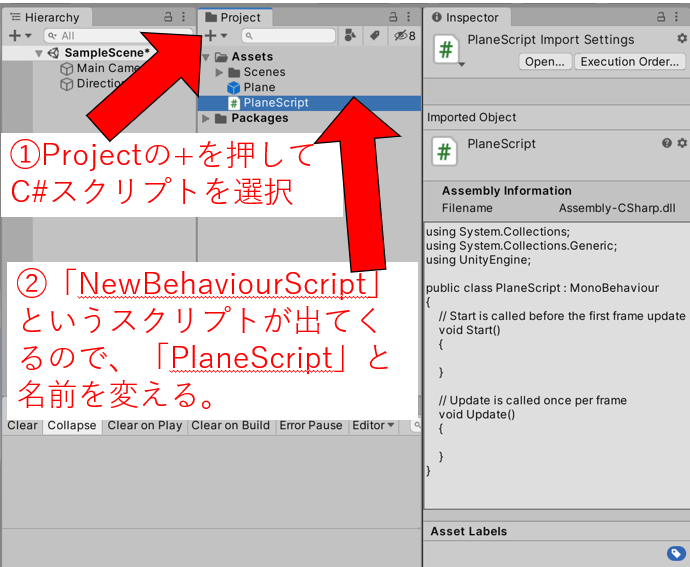Screen dimensions: 690x567
Task: Click the Open... button
Action: point(545,62)
